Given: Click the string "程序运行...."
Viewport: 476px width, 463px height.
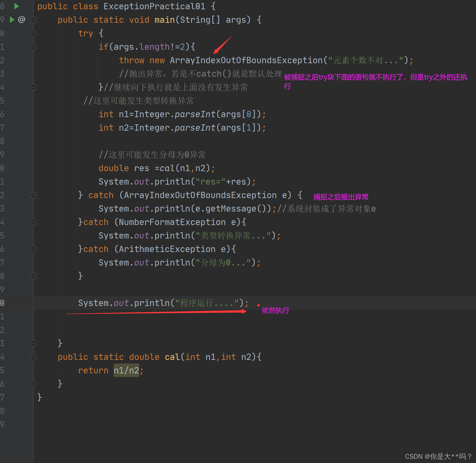Looking at the screenshot, I should 207,303.
